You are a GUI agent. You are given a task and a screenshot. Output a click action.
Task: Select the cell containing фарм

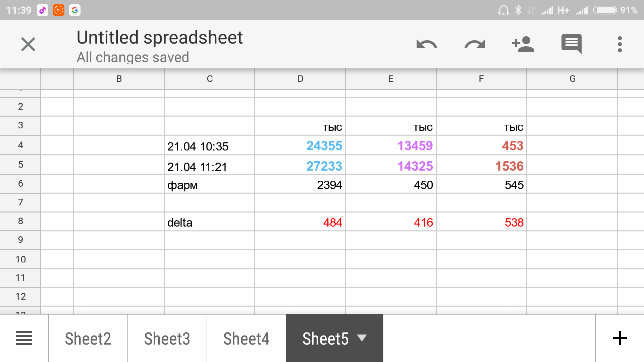209,185
